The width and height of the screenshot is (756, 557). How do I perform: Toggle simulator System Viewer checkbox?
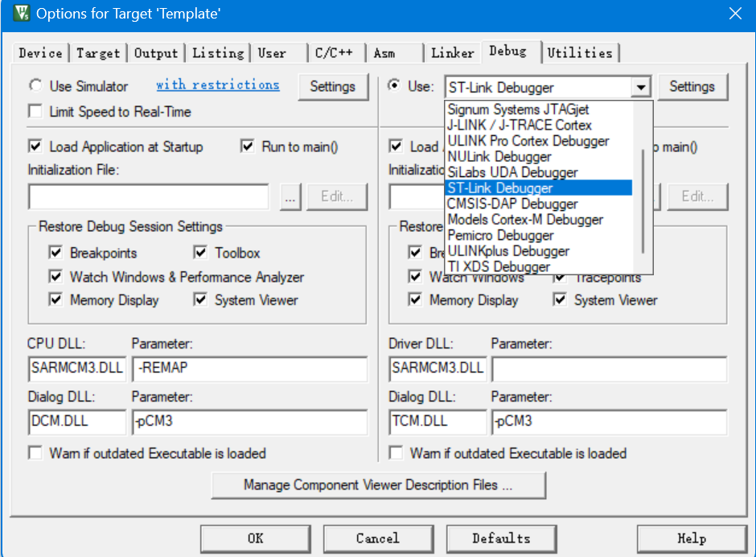tap(200, 299)
